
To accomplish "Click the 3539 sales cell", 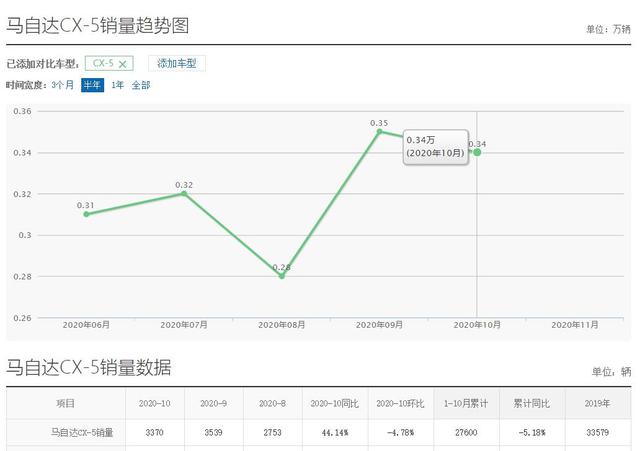I will click(x=213, y=432).
